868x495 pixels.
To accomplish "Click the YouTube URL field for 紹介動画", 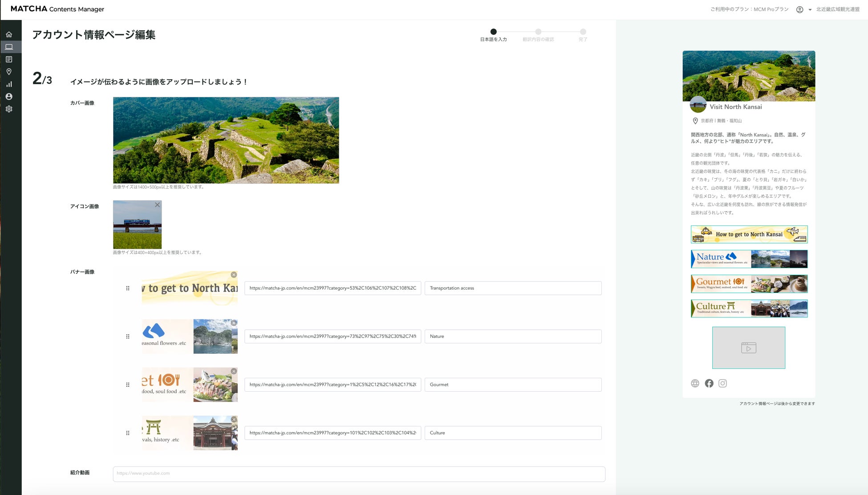I will [x=359, y=474].
